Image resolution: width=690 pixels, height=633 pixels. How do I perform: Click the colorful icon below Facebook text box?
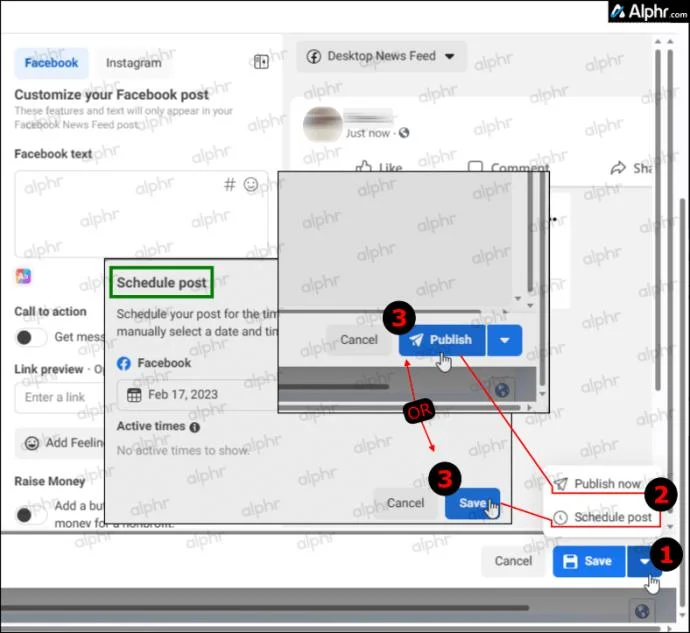tap(24, 275)
